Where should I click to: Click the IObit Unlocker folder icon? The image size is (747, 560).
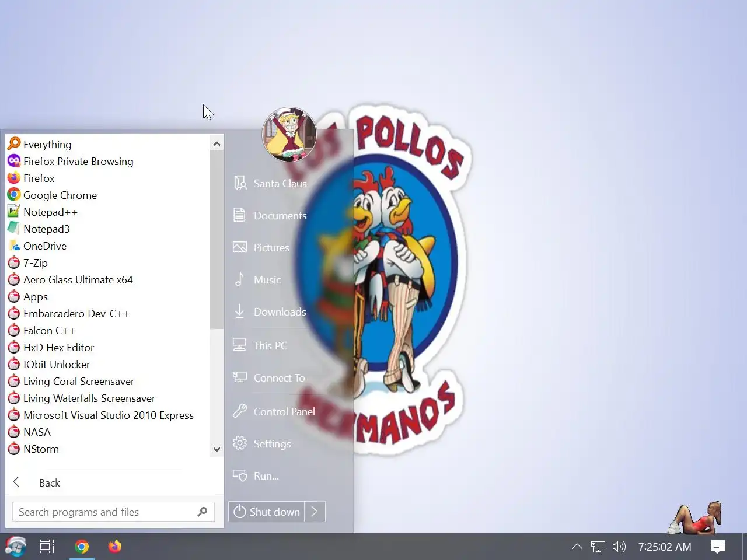tap(14, 364)
